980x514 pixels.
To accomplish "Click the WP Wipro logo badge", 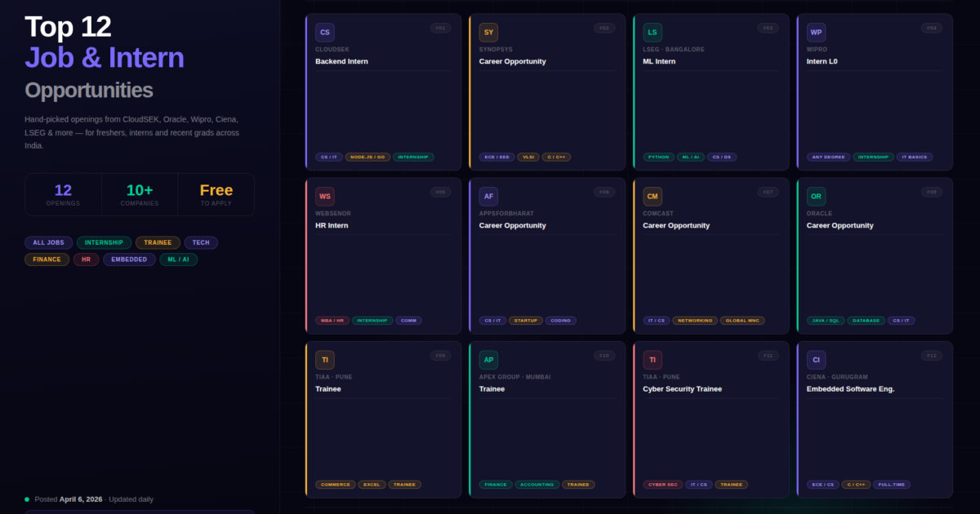I will click(816, 33).
